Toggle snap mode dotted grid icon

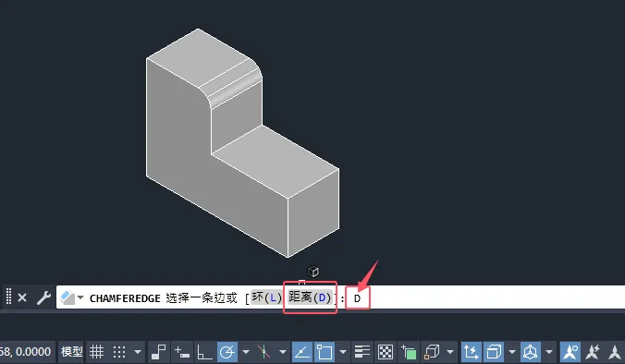click(119, 352)
